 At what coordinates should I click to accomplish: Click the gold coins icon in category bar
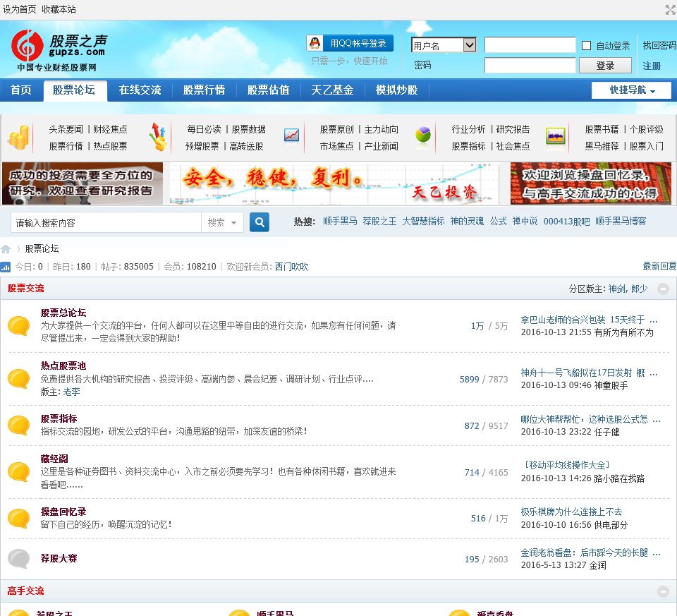[19, 138]
